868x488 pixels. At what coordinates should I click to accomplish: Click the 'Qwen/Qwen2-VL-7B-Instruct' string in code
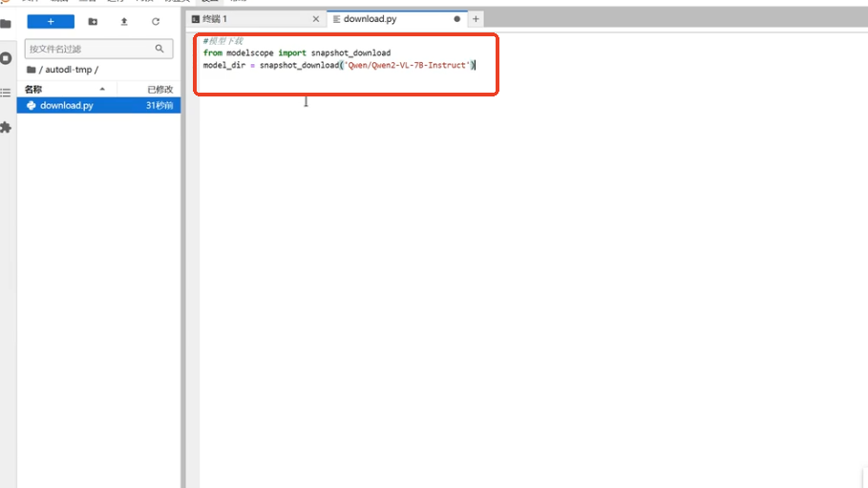[x=408, y=65]
